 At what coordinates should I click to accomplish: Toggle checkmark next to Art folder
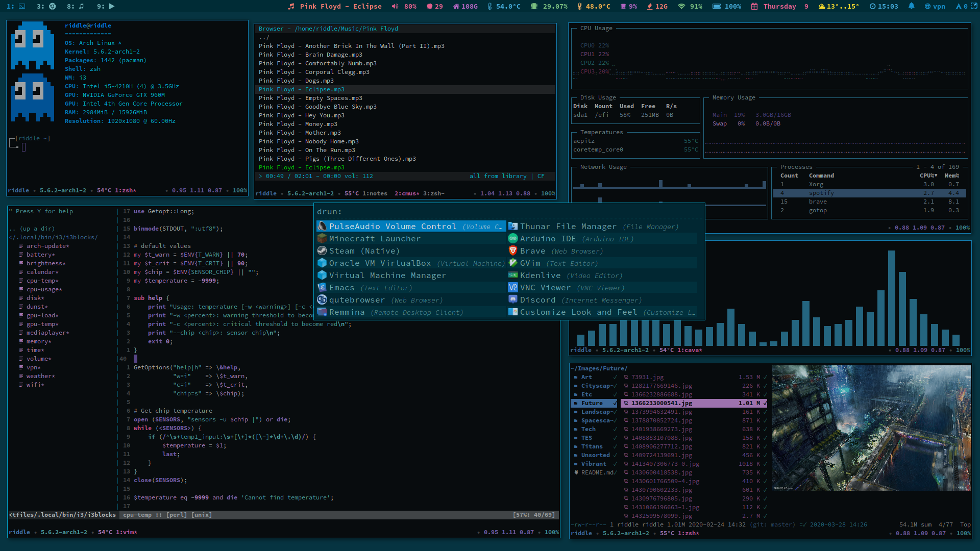click(615, 378)
